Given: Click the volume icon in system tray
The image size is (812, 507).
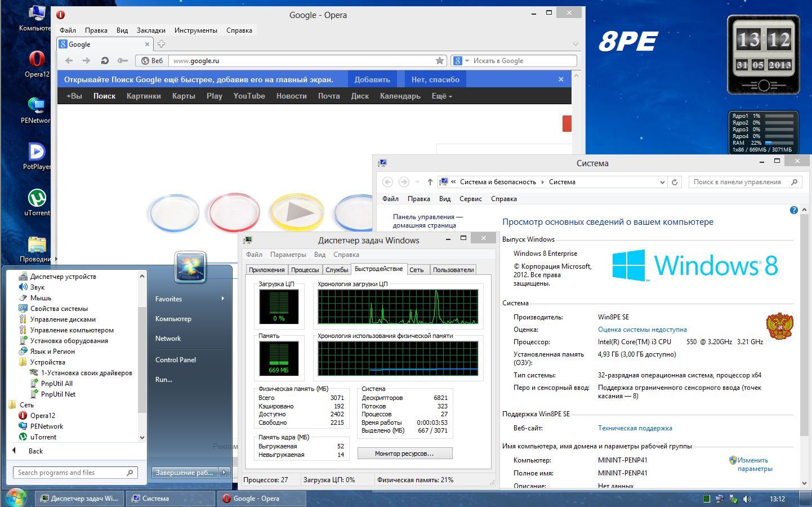Looking at the screenshot, I should 747,499.
